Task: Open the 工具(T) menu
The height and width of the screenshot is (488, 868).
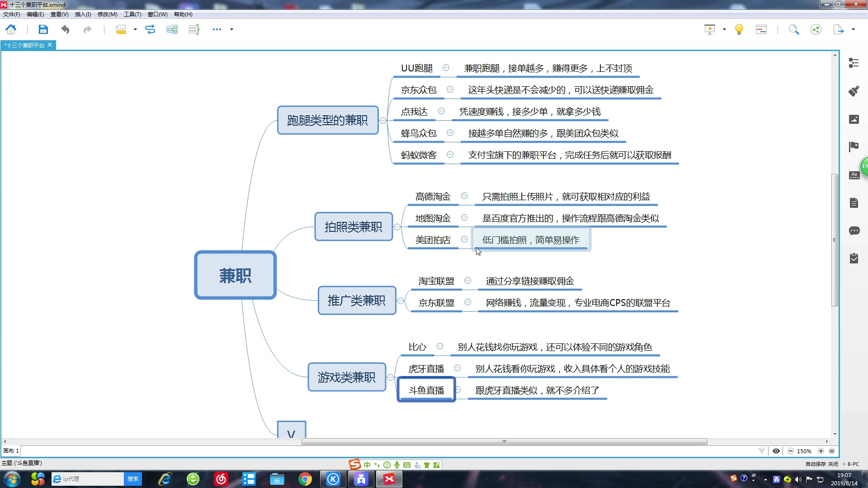Action: (132, 14)
